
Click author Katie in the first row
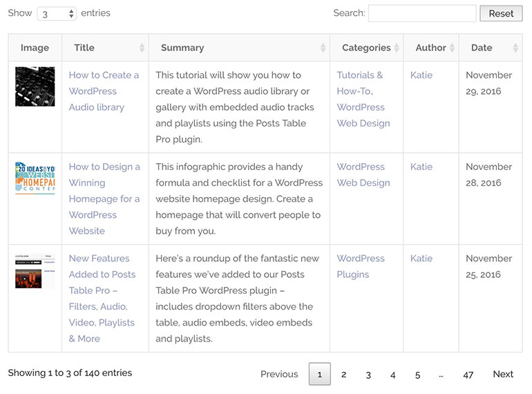tap(421, 75)
